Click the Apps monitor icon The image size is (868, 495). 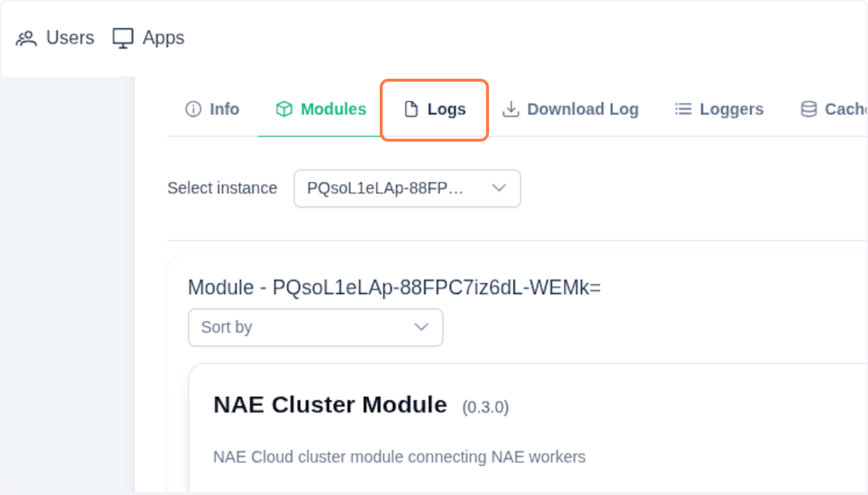[122, 37]
